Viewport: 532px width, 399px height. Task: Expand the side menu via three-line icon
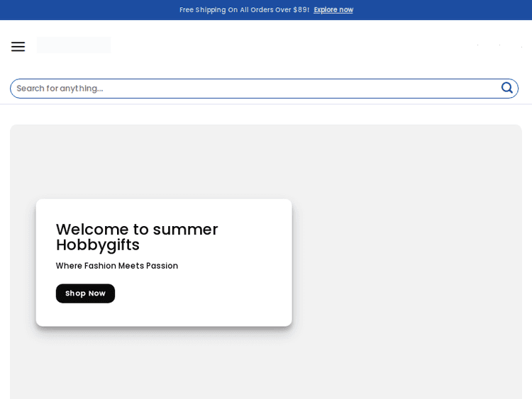18,47
